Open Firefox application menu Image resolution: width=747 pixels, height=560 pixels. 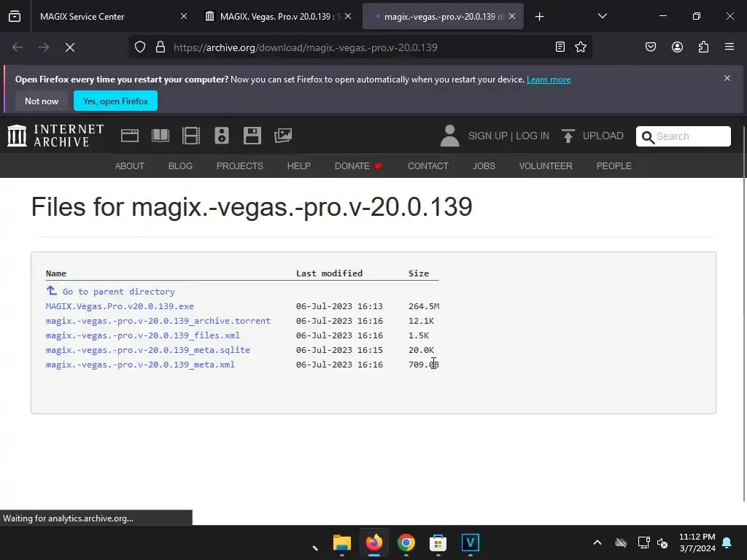coord(729,47)
